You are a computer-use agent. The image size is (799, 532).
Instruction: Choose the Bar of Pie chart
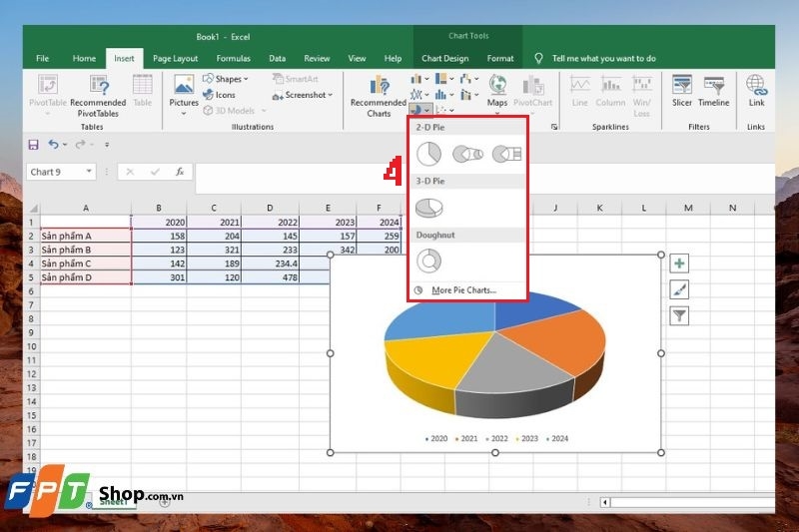(506, 154)
